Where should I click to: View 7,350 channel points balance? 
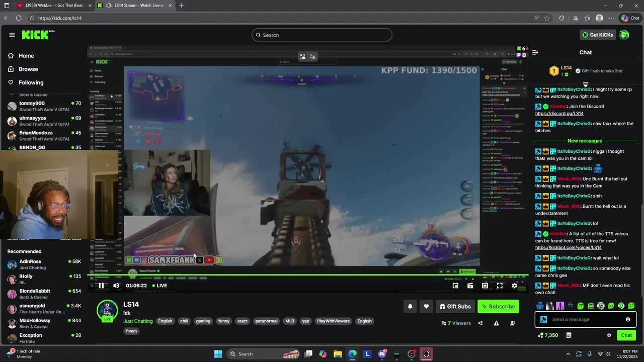[548, 335]
